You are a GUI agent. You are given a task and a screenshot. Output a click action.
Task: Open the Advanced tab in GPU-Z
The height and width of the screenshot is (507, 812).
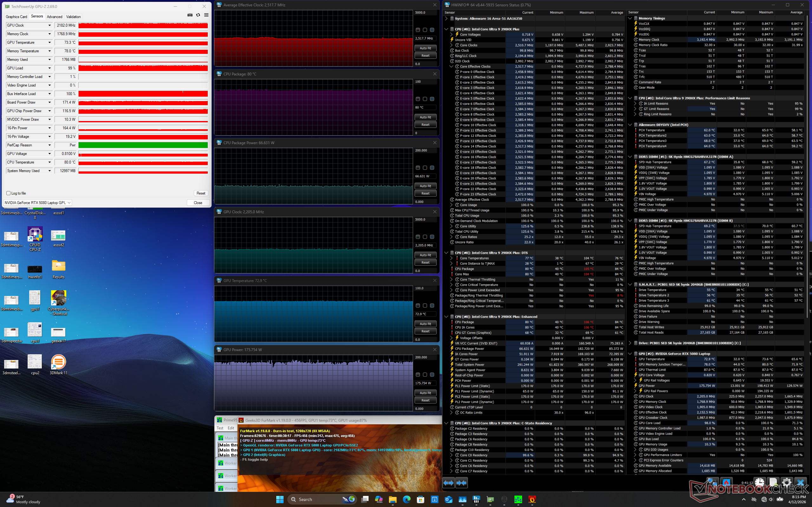[54, 17]
